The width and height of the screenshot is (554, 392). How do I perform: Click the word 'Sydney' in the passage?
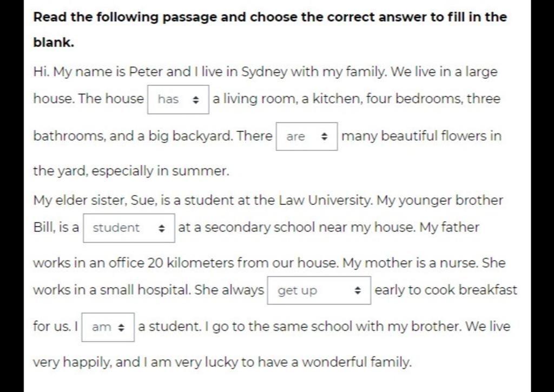coord(260,72)
